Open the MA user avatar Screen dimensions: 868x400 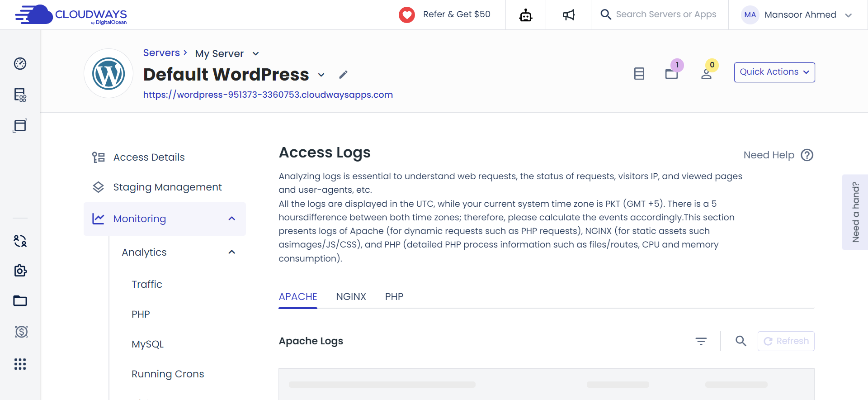coord(750,14)
